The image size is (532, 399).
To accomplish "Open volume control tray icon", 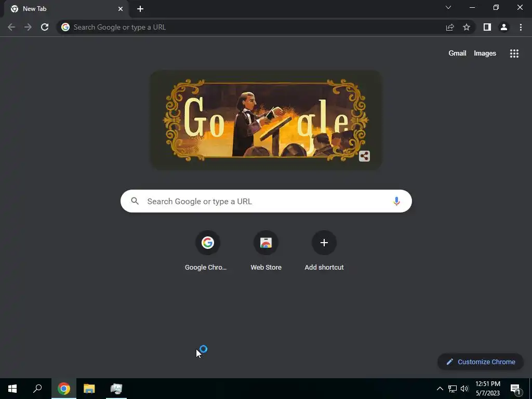I will click(x=464, y=389).
